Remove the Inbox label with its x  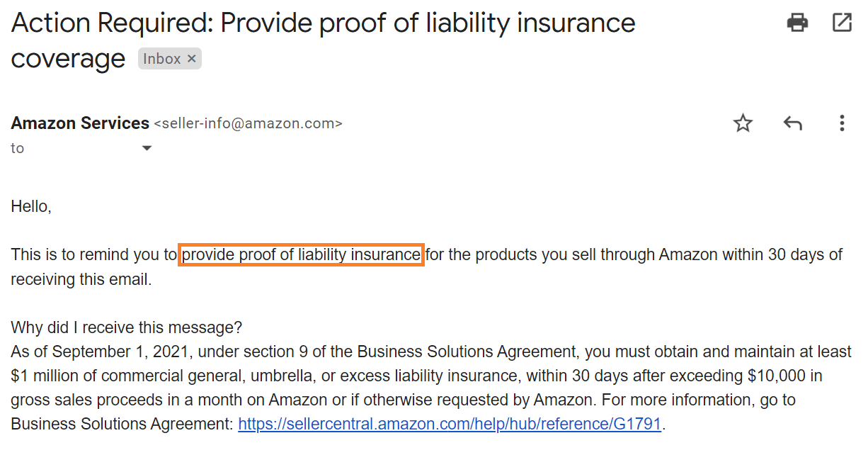tap(191, 58)
